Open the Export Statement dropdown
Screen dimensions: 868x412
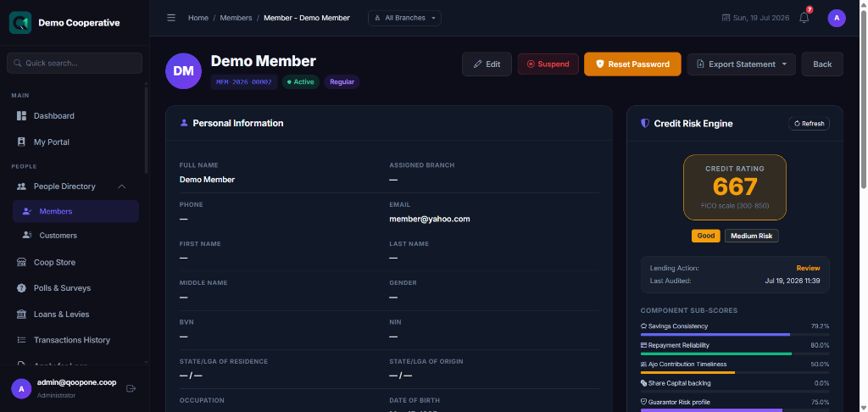[x=741, y=64]
